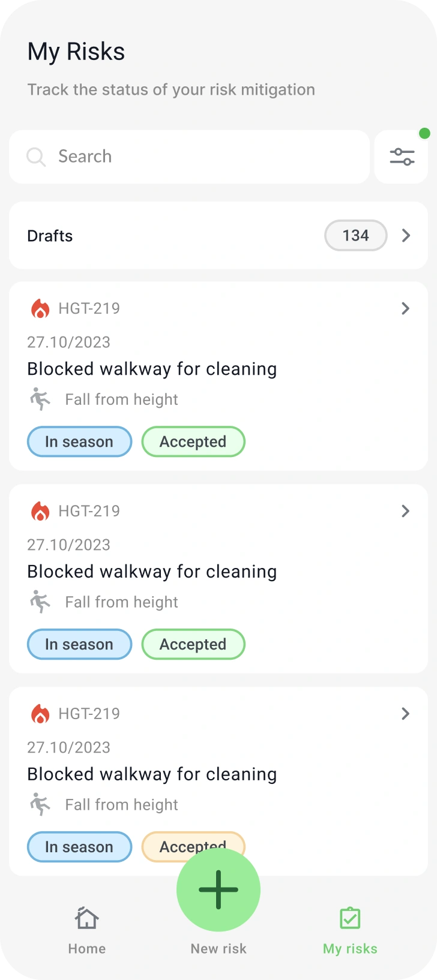Screen dimensions: 437x980
Task: Go to the Home tab
Action: (x=87, y=930)
